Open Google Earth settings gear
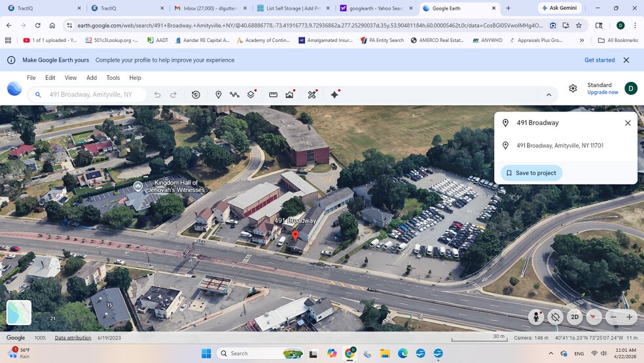This screenshot has height=363, width=644. [x=573, y=88]
